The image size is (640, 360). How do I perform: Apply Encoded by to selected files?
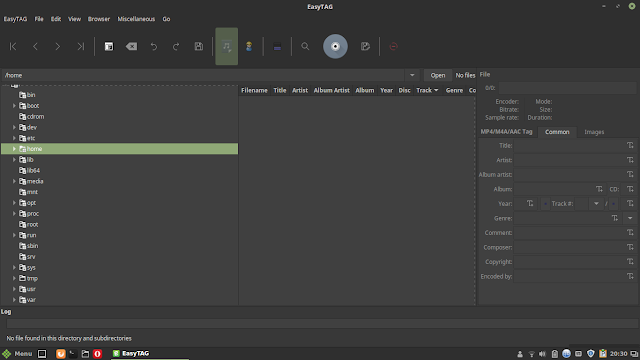[630, 276]
